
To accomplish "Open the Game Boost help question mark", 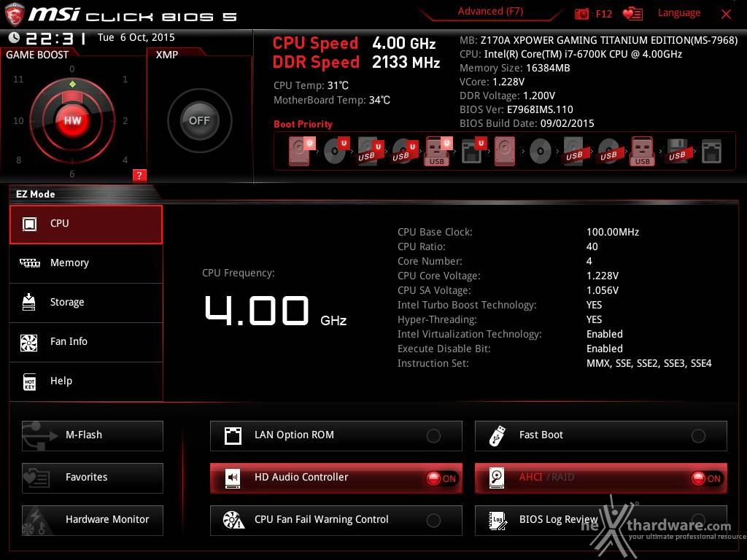I will pyautogui.click(x=139, y=175).
